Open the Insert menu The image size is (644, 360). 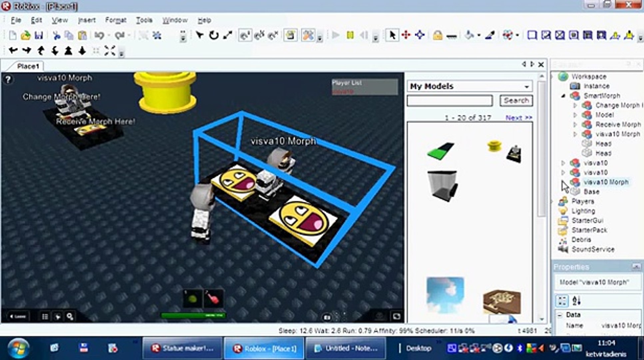pos(87,20)
